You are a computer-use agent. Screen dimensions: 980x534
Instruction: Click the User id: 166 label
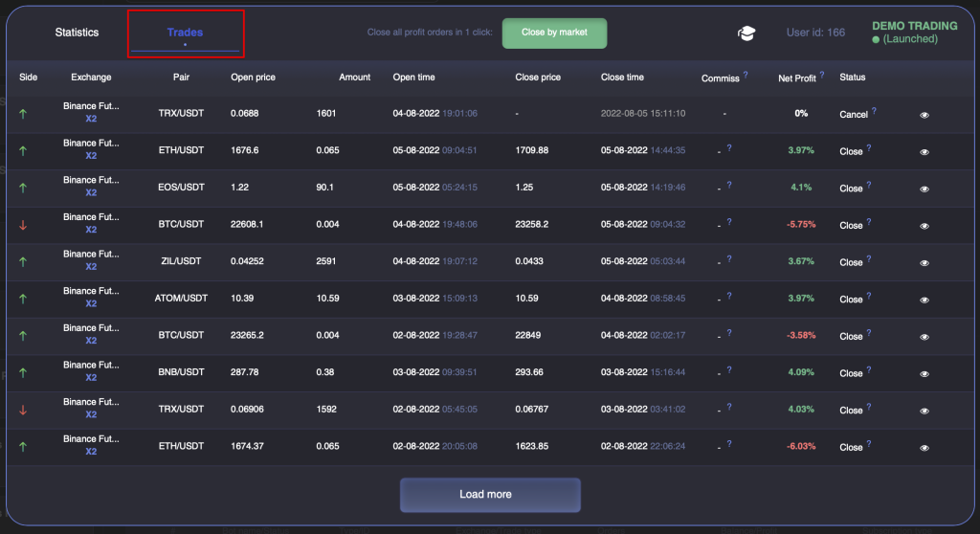815,33
